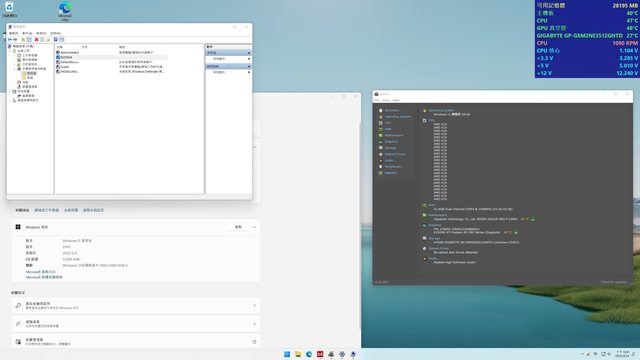This screenshot has width=640, height=360.
Task: Launch Microsoft Edge desktop shortcut
Action: coord(65,11)
